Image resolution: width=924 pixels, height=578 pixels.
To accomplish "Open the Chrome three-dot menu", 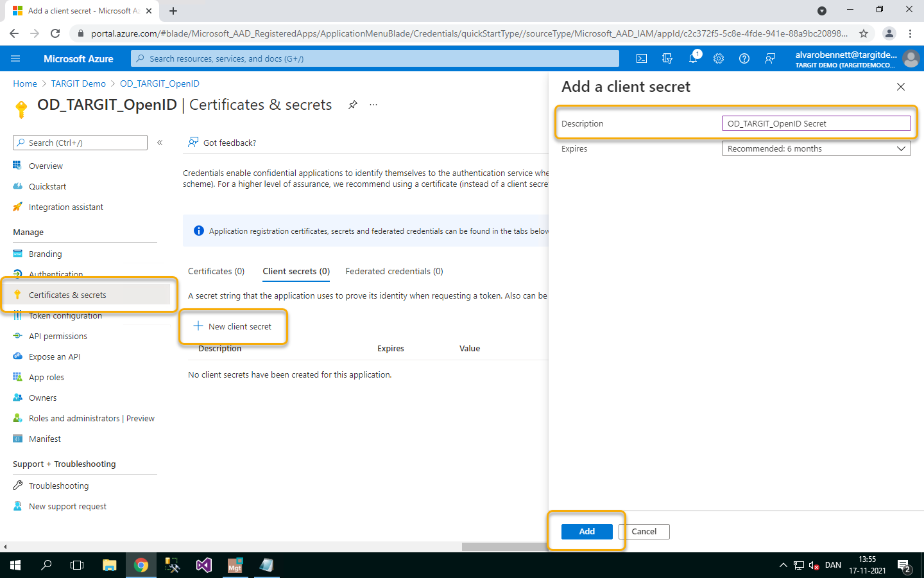I will click(910, 33).
